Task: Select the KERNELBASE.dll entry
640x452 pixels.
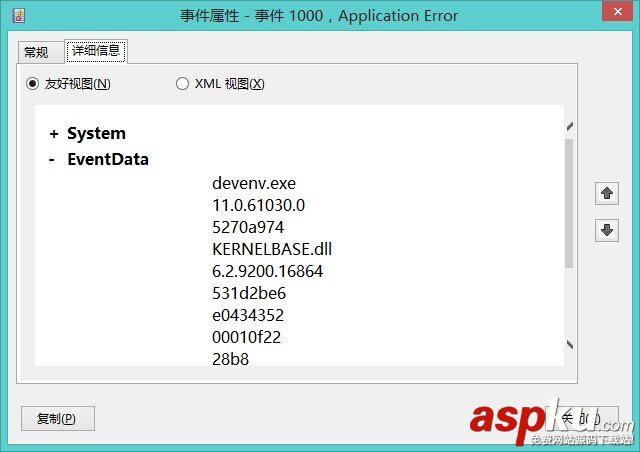Action: [272, 249]
